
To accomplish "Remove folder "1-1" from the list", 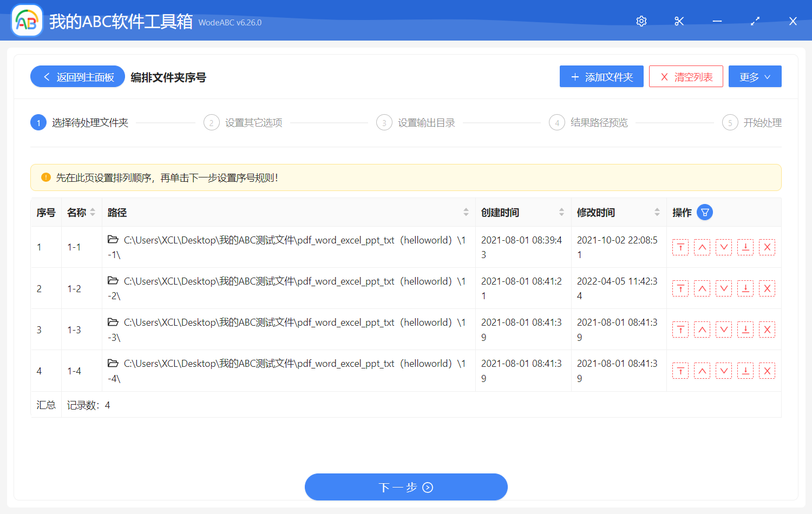I will pyautogui.click(x=767, y=247).
